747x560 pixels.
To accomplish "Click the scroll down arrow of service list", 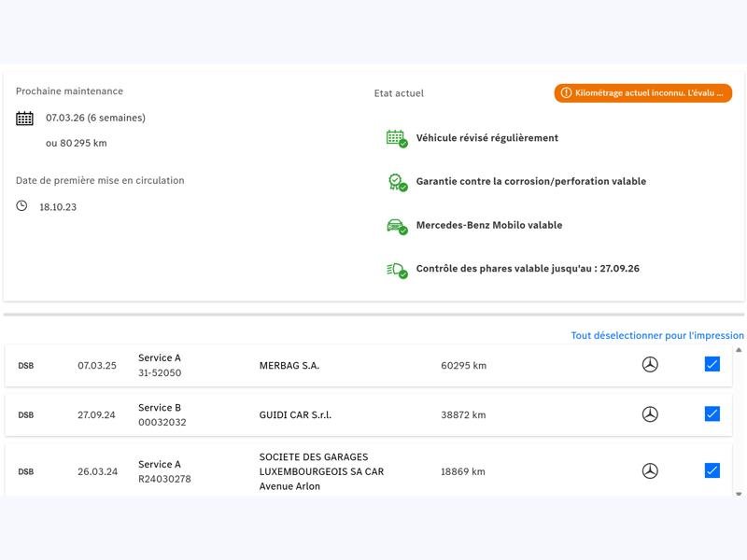I will pyautogui.click(x=740, y=493).
